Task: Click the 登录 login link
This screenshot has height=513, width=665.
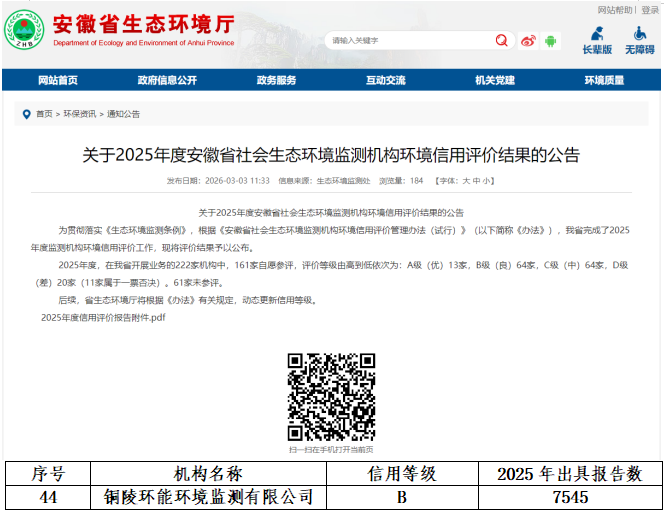Action: pos(650,9)
